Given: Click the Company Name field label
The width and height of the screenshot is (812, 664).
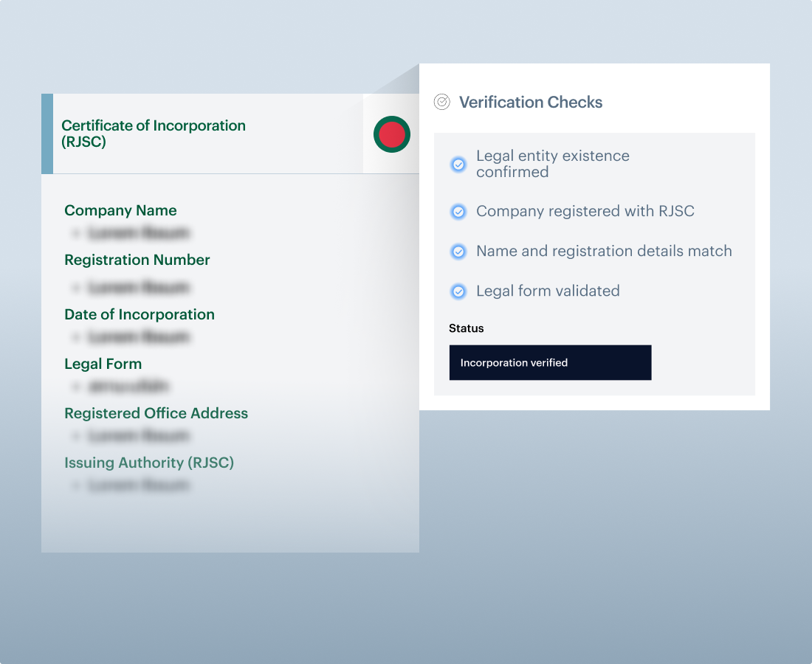Looking at the screenshot, I should click(120, 210).
